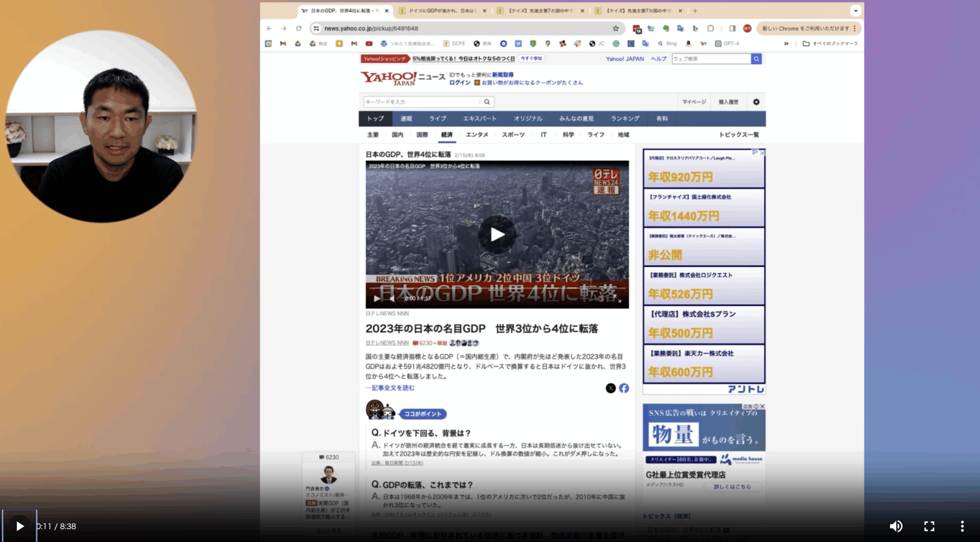Click the 今すぐ参加 button in the shopping banner
Image resolution: width=980 pixels, height=542 pixels.
[532, 59]
